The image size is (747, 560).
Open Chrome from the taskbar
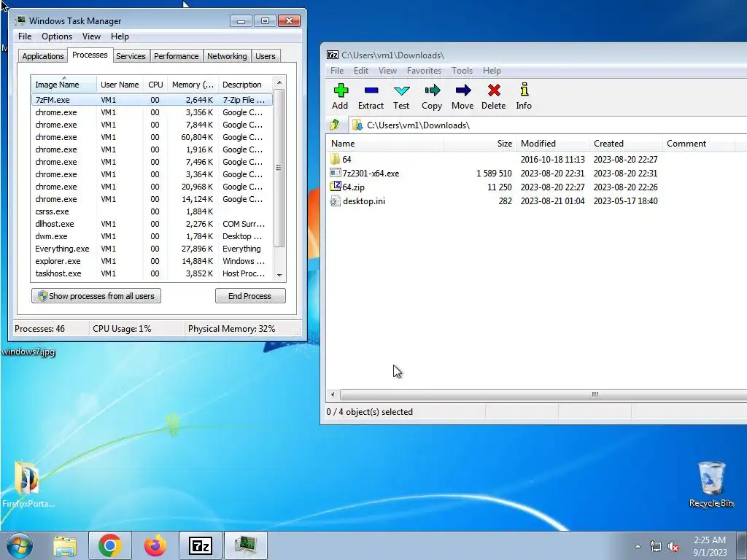pyautogui.click(x=110, y=545)
